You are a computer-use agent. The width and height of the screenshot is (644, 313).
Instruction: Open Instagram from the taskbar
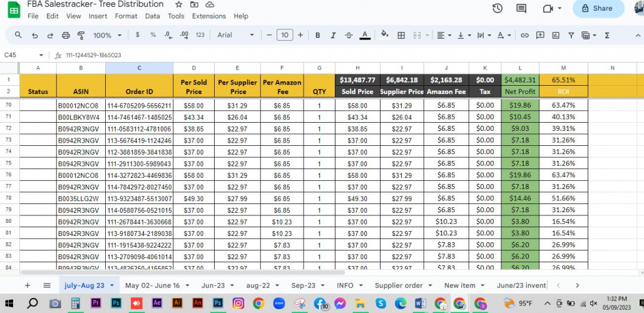click(x=238, y=304)
